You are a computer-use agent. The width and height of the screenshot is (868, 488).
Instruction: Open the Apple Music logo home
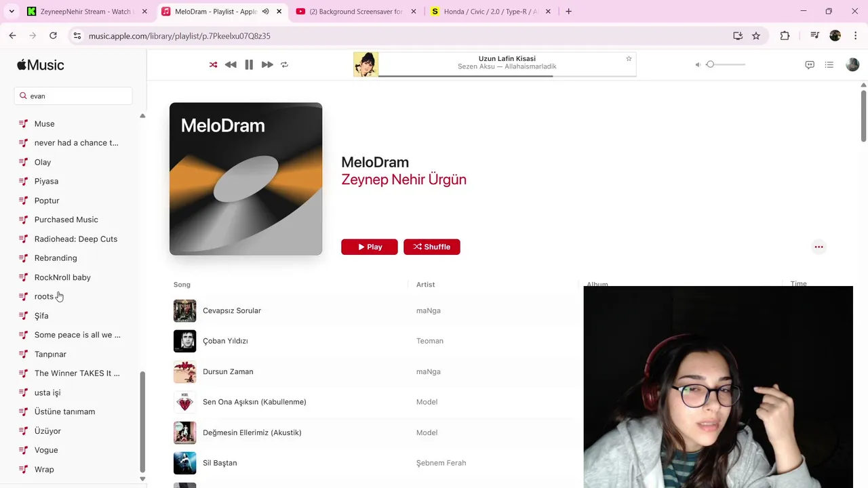click(x=41, y=65)
